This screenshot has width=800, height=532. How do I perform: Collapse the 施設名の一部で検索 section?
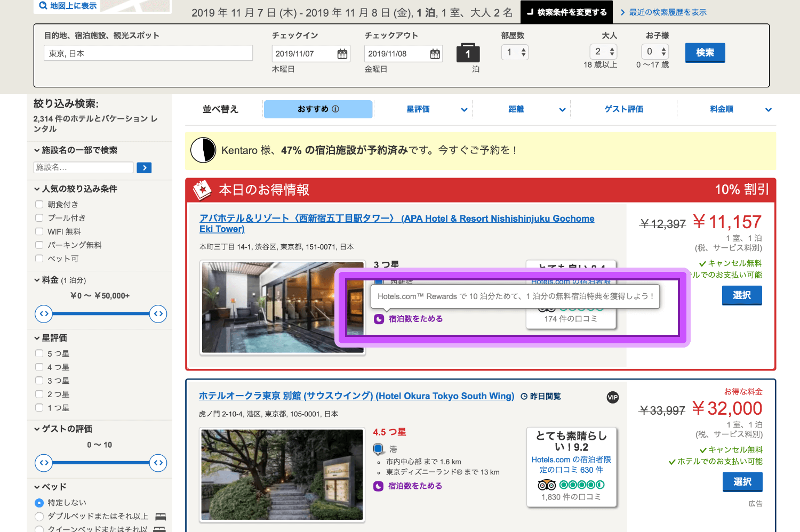tap(75, 150)
